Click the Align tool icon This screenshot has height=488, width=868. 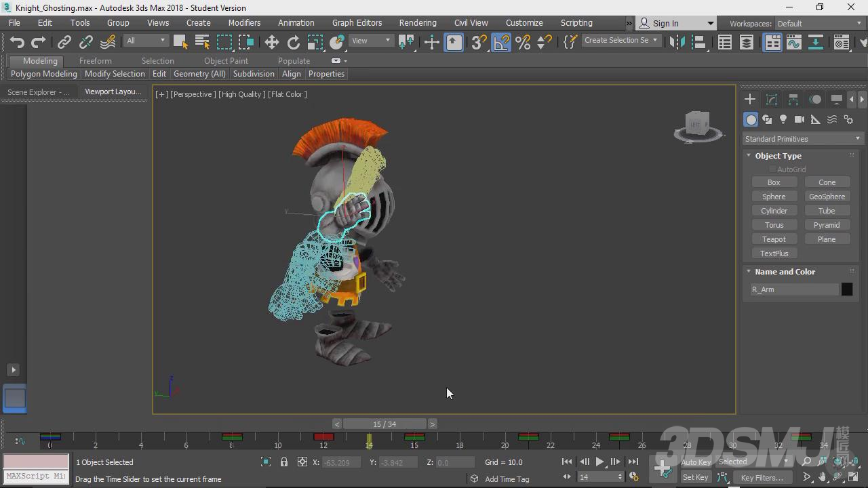[698, 42]
